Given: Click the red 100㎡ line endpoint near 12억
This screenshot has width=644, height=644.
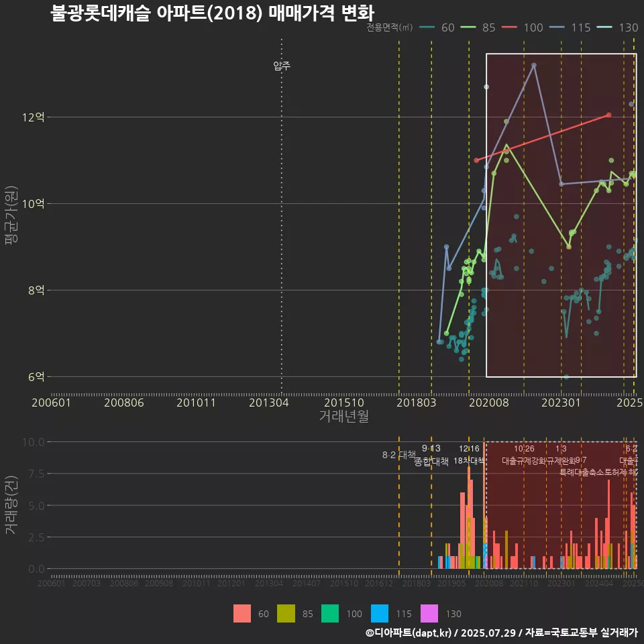Looking at the screenshot, I should (x=609, y=115).
